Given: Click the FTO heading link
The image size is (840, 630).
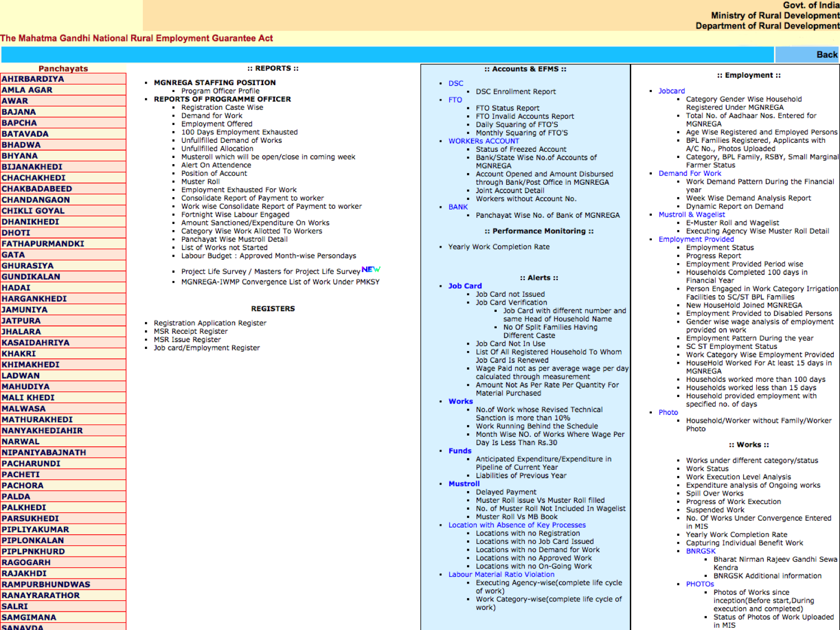Looking at the screenshot, I should pos(455,100).
